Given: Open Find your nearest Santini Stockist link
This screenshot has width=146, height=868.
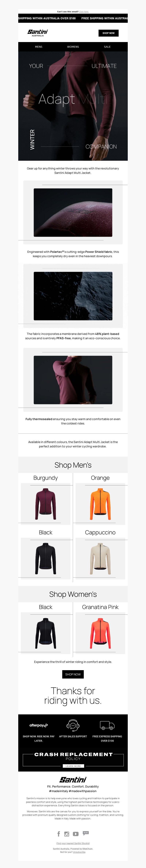Looking at the screenshot, I should coord(73,843).
